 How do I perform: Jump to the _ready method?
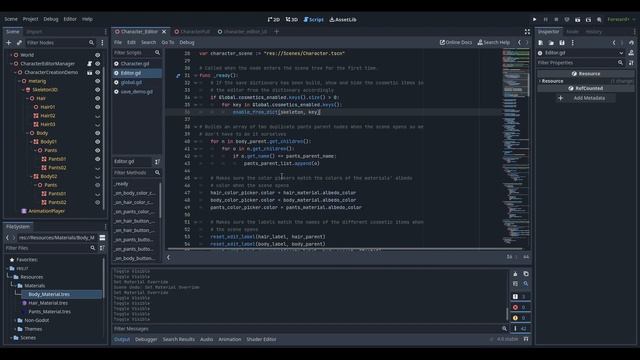[x=121, y=184]
